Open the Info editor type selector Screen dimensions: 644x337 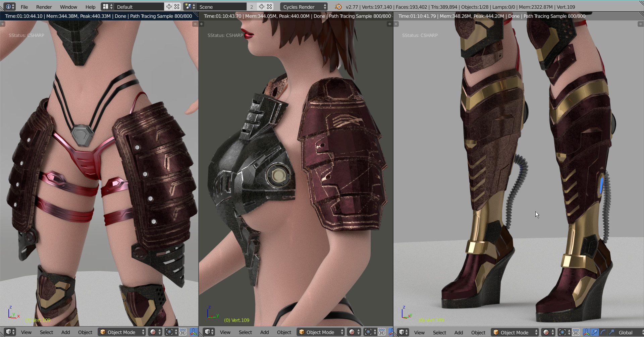10,7
